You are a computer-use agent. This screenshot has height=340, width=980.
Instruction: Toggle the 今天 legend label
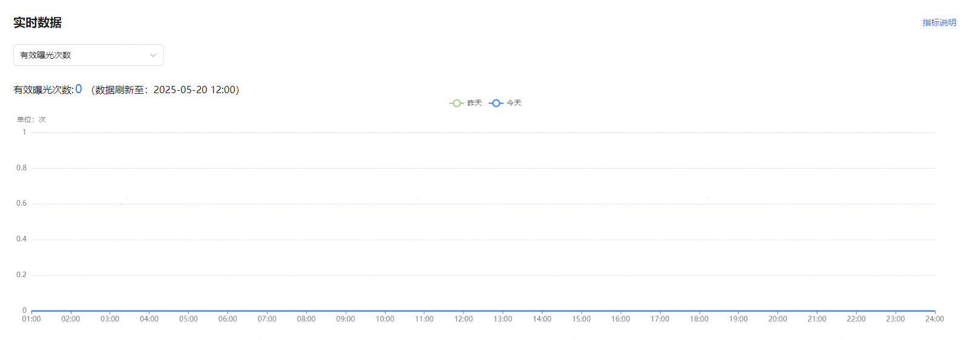[514, 103]
